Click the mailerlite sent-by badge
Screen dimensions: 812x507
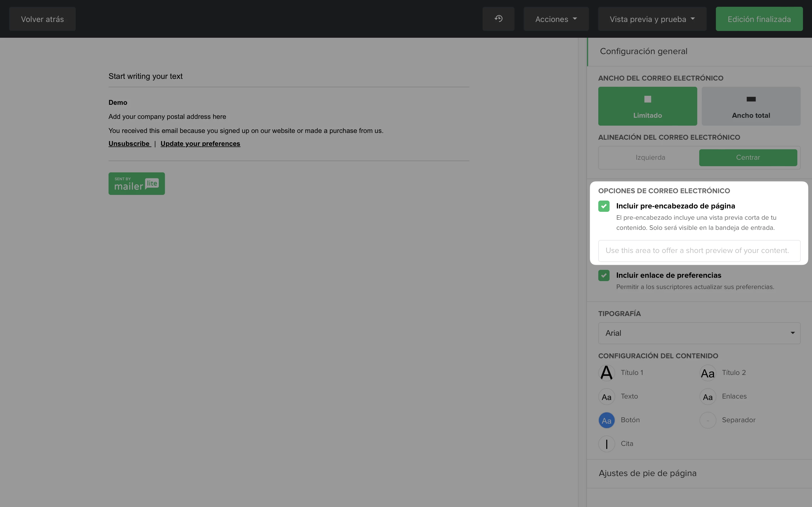pos(136,183)
